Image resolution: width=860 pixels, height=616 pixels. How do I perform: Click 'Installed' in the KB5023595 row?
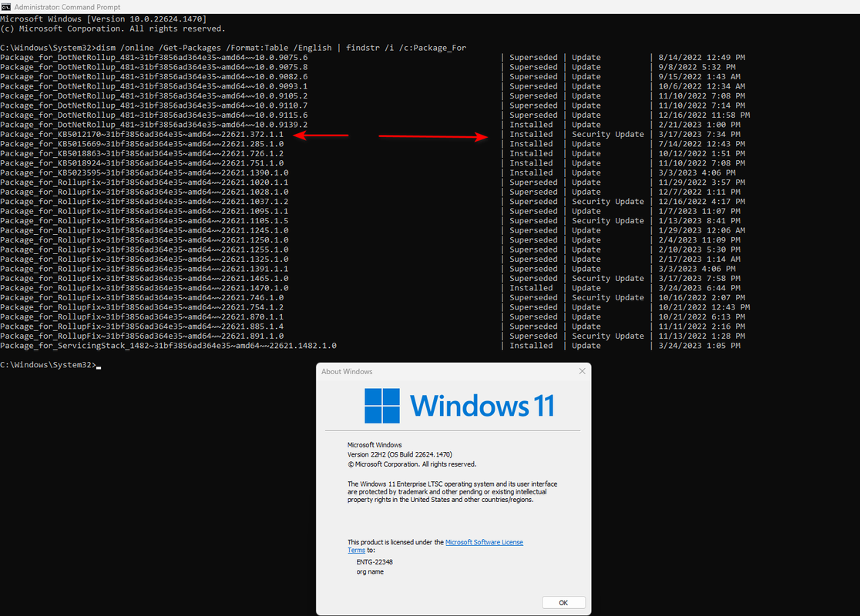tap(531, 172)
